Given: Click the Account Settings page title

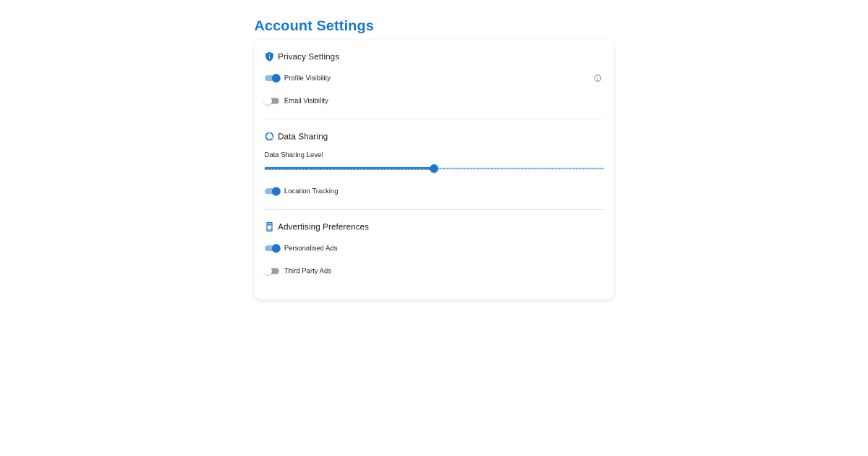Looking at the screenshot, I should tap(314, 25).
